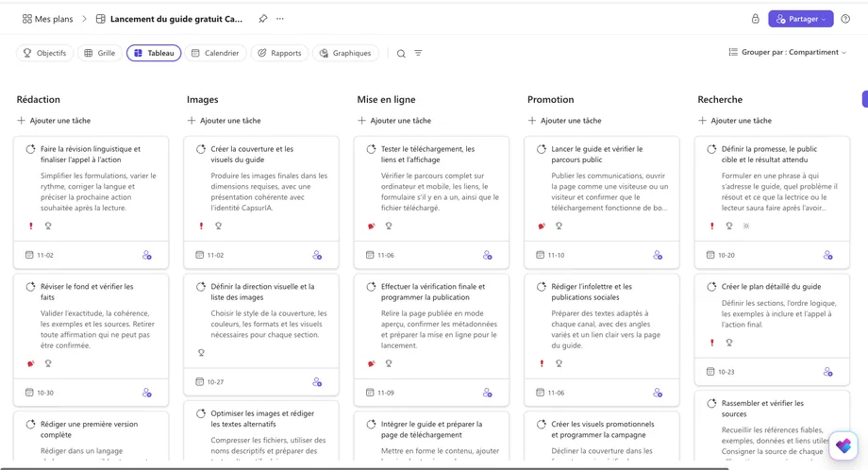Click important icon on 'Rédiger l'infolettre' card
The image size is (868, 470).
click(x=542, y=363)
